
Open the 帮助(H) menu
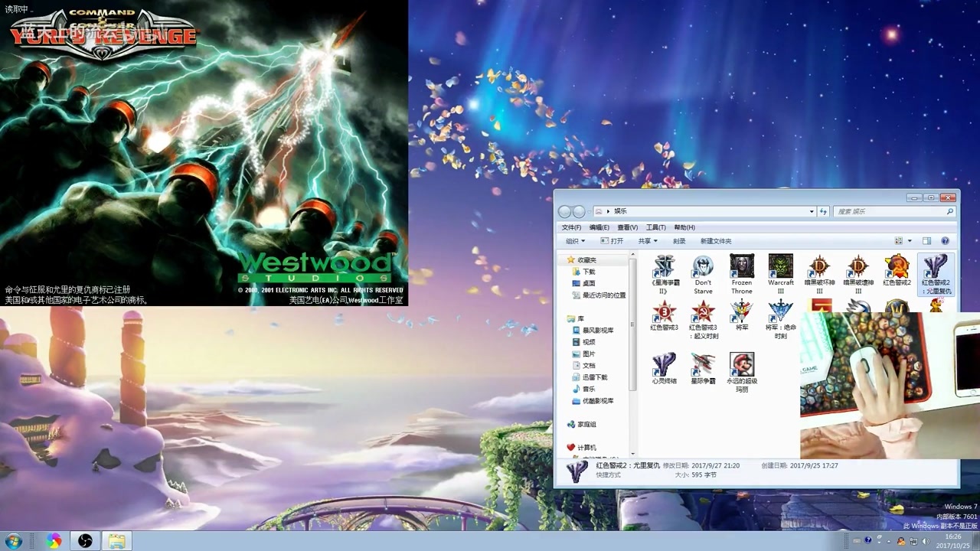point(684,227)
